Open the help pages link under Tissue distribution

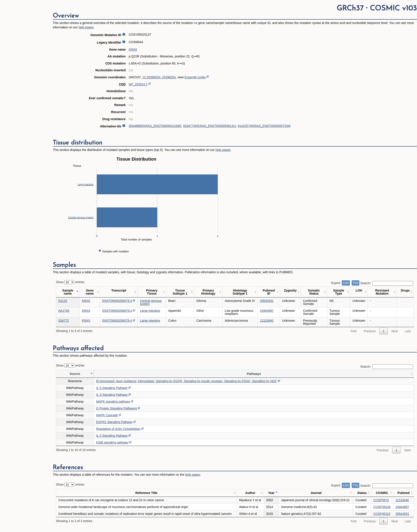223,150
